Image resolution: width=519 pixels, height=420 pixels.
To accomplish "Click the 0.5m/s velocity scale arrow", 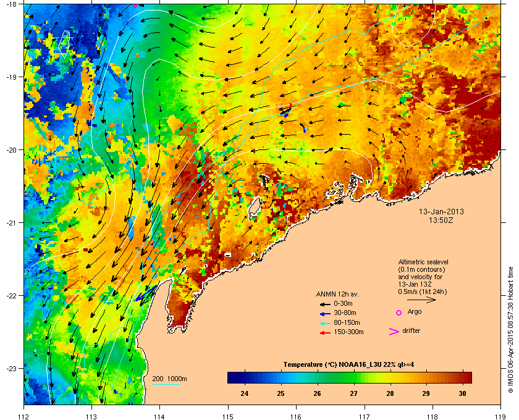I will coord(421,300).
